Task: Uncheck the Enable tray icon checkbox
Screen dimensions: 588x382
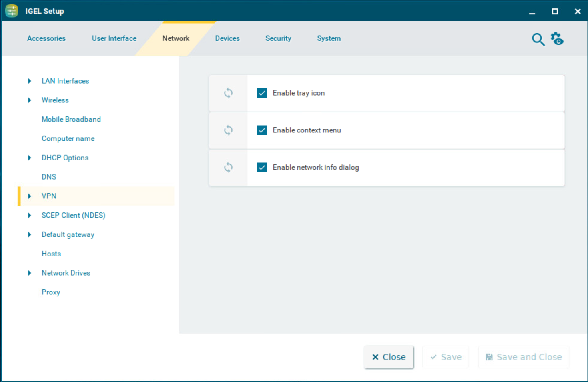Action: [262, 93]
